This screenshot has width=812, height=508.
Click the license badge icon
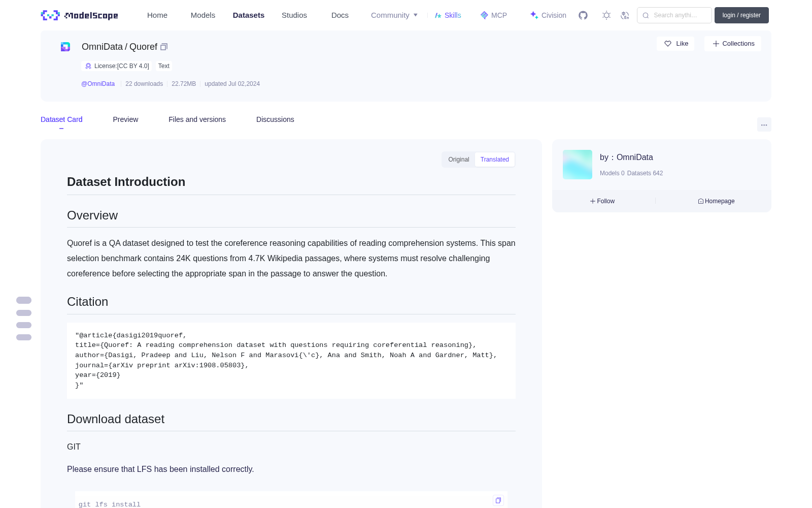(x=88, y=66)
